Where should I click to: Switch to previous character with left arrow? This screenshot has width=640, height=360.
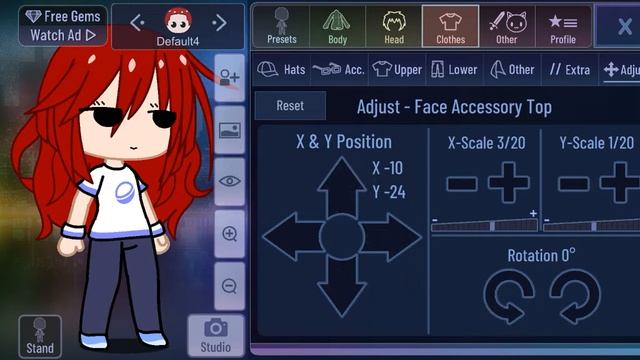[x=137, y=23]
